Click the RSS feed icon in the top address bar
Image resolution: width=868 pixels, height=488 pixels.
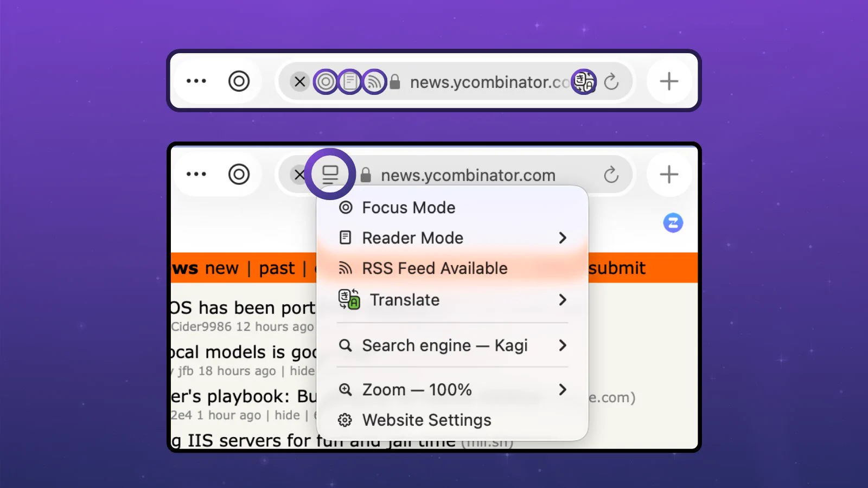coord(374,82)
